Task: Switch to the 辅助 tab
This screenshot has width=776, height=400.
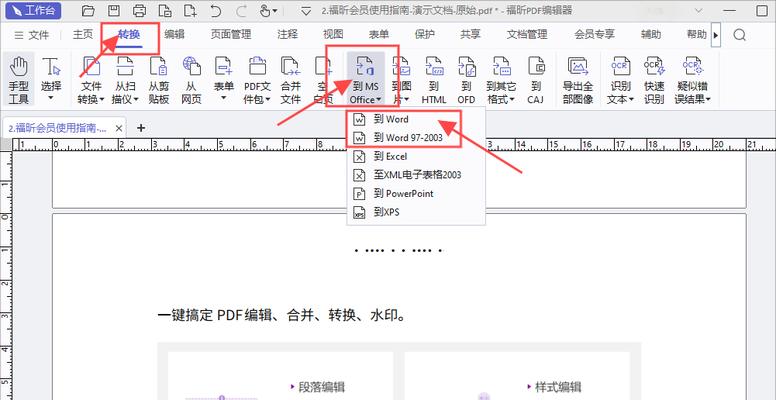Action: (651, 34)
